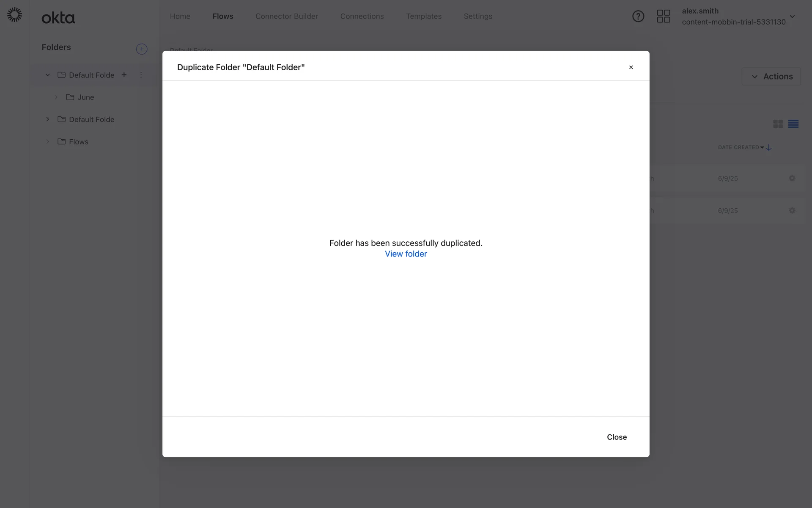Click the View folder link
This screenshot has height=508, width=812.
tap(406, 254)
